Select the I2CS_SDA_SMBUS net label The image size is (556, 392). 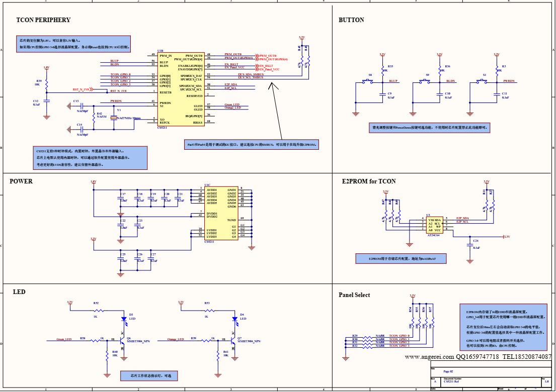point(251,74)
